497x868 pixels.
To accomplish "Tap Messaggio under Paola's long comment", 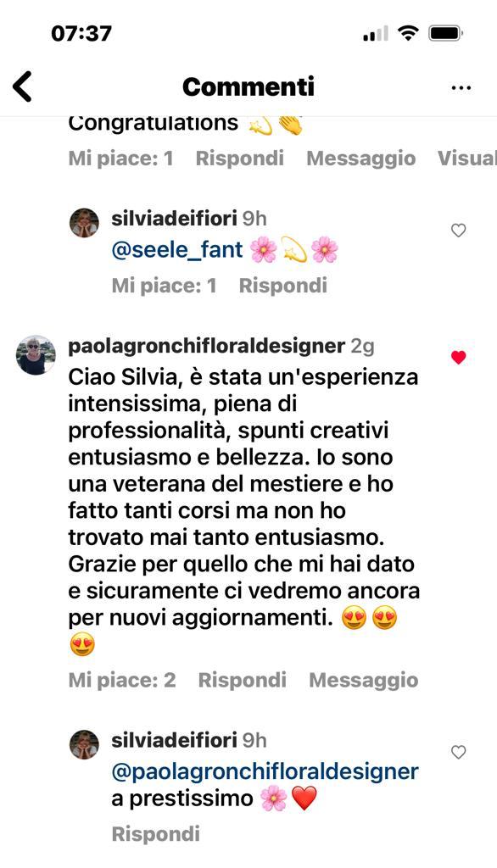I will [364, 681].
